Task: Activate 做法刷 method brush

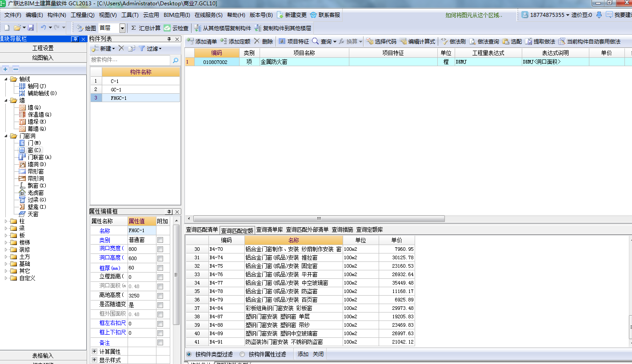Action: pos(453,41)
